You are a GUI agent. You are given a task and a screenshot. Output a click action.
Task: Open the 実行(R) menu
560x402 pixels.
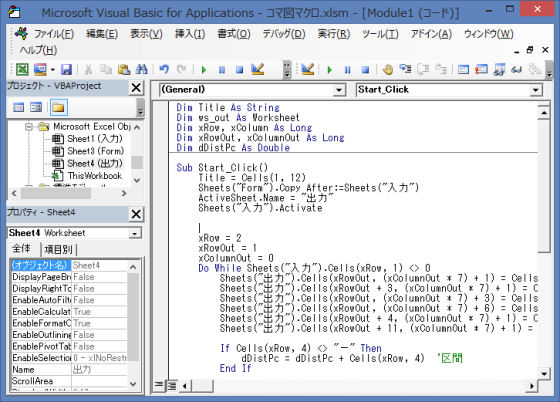tap(334, 34)
